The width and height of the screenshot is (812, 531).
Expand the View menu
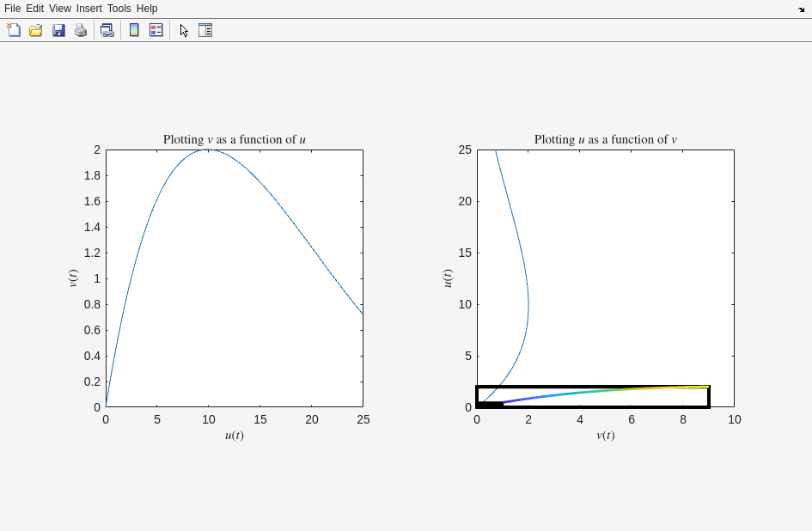60,9
